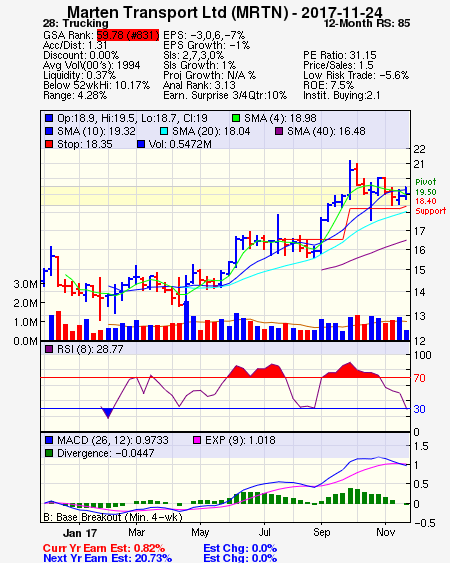Click the red 18.40 Support label

click(x=430, y=206)
